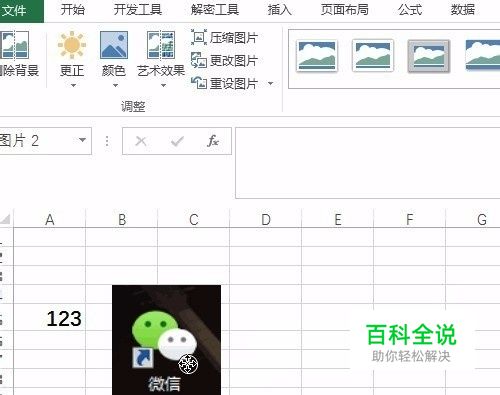Expand the 艺术效果 dropdown arrow
This screenshot has width=500, height=395.
pyautogui.click(x=163, y=86)
